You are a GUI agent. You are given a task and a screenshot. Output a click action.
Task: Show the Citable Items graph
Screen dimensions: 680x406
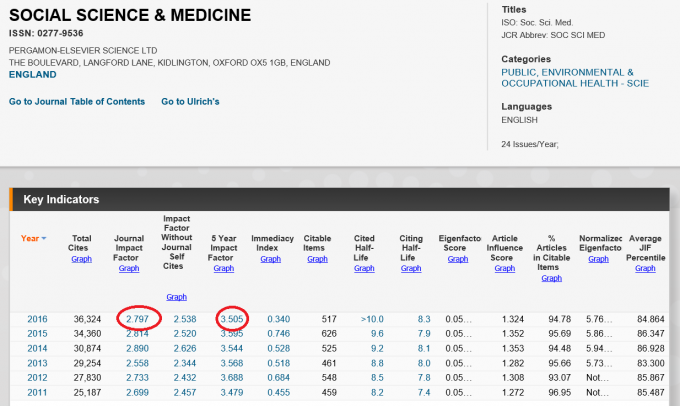317,259
